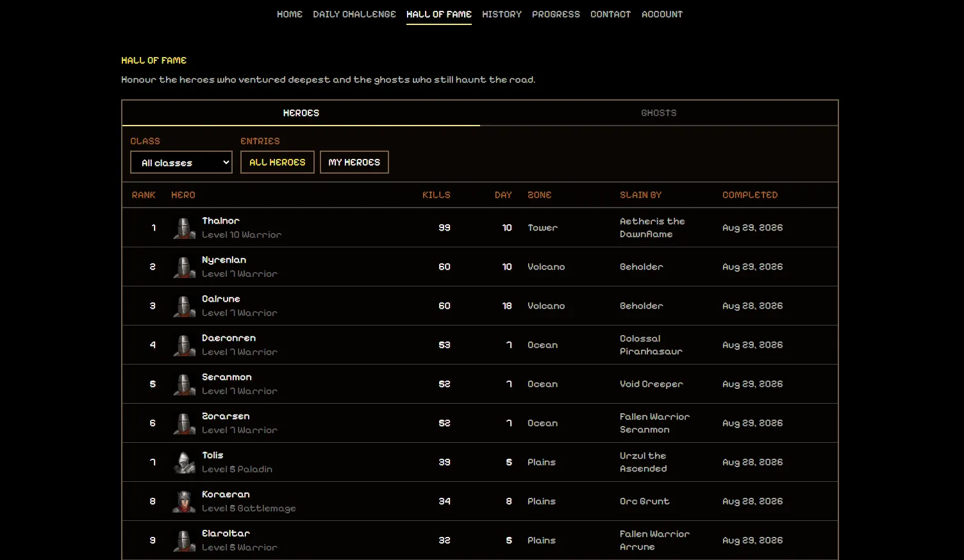
Task: Click 'Plains' zone in Tolis's row
Action: [542, 462]
